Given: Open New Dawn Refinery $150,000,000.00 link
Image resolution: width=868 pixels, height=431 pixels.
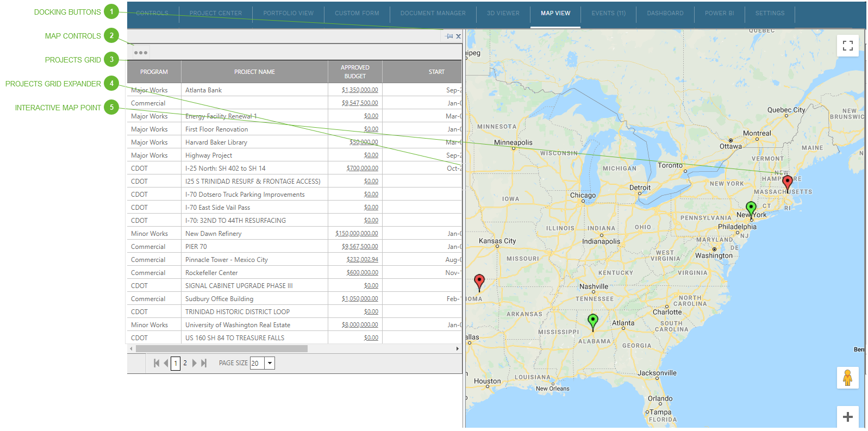Looking at the screenshot, I should (x=357, y=234).
